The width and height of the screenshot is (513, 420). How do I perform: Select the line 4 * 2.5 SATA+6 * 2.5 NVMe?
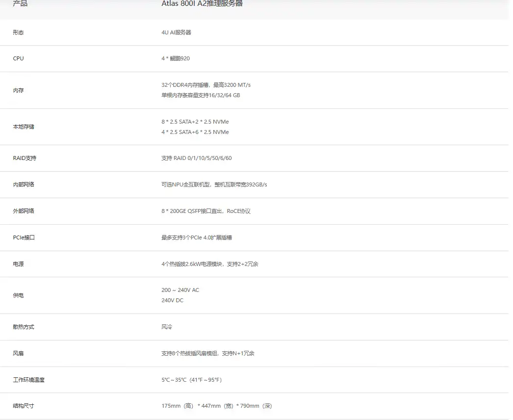click(195, 132)
